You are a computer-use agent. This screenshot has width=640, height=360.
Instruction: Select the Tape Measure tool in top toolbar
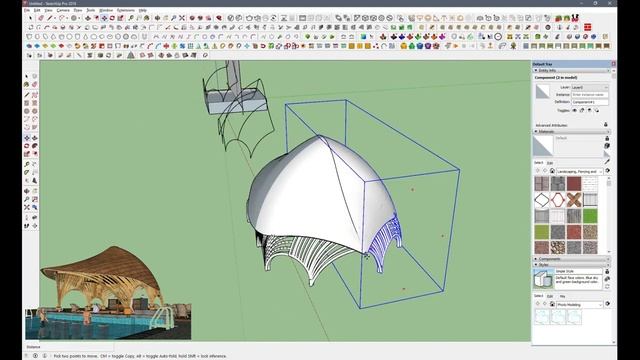[131, 18]
